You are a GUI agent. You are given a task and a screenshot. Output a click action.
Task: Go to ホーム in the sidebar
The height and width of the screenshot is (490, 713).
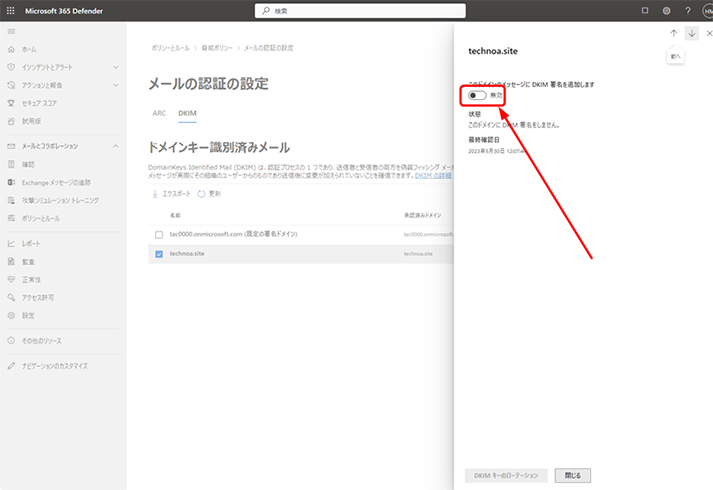29,49
